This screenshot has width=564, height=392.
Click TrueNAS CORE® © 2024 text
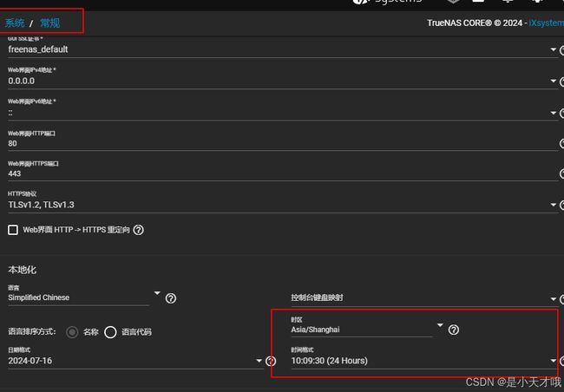(475, 23)
